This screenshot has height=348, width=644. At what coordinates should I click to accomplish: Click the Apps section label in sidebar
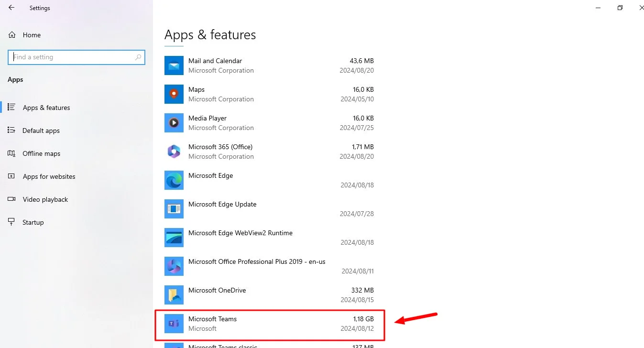tap(15, 79)
